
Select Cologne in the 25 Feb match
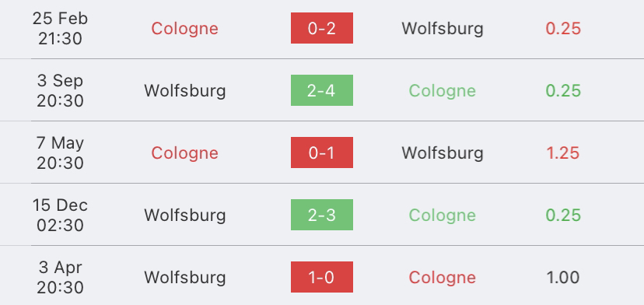(x=185, y=29)
